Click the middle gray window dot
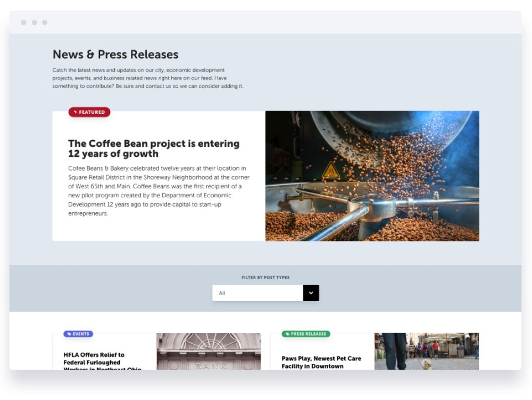The height and width of the screenshot is (400, 532). pos(34,22)
